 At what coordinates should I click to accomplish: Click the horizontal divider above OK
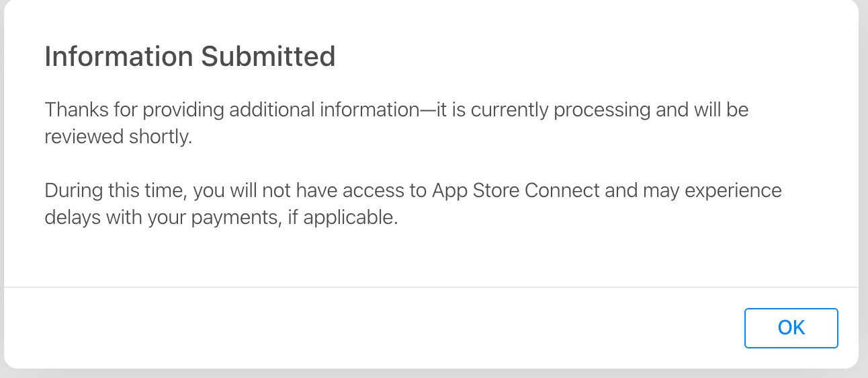point(430,287)
